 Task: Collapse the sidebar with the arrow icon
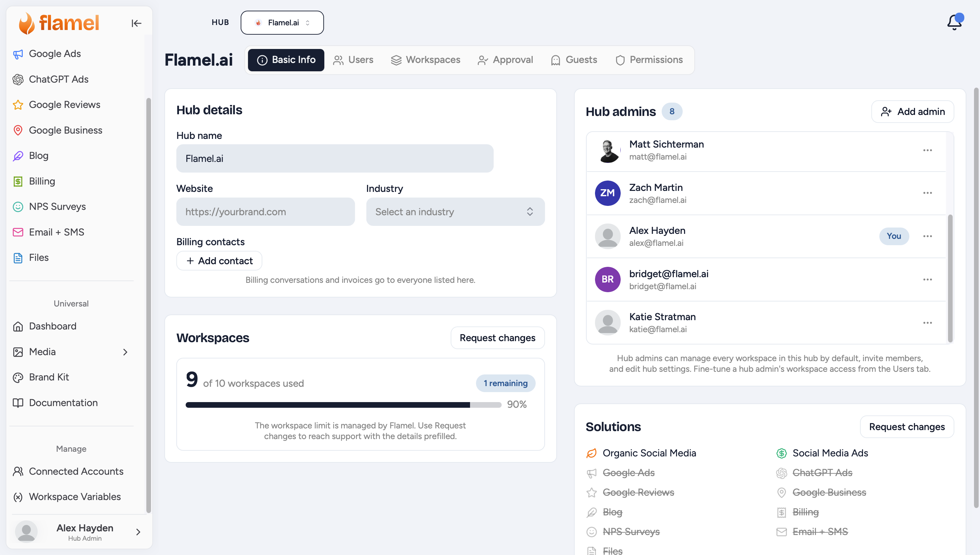tap(136, 23)
